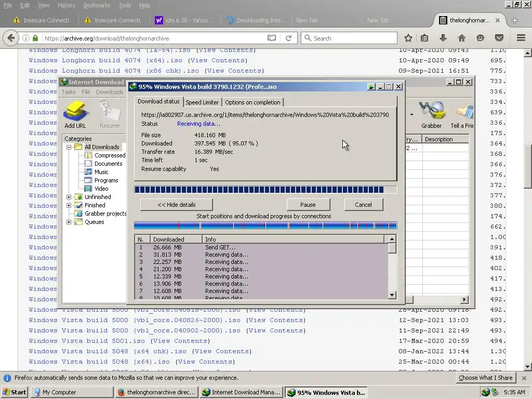Viewport: 532px width, 399px height.
Task: Click the dotted download progress bar
Action: tap(265, 190)
